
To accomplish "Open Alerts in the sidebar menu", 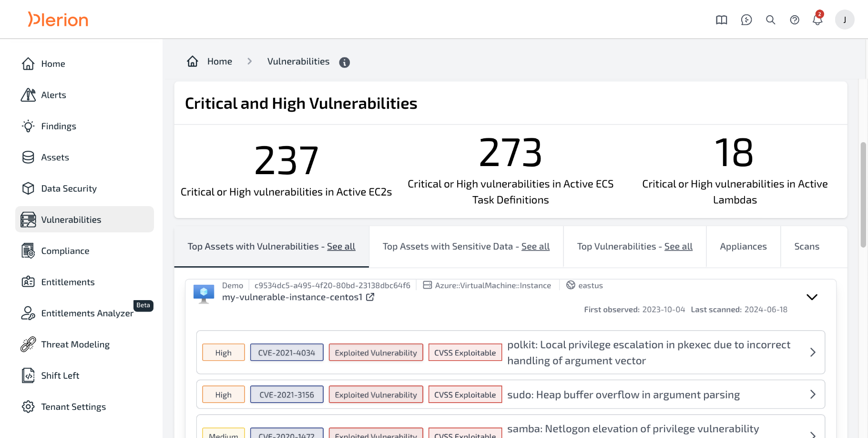I will (84, 95).
